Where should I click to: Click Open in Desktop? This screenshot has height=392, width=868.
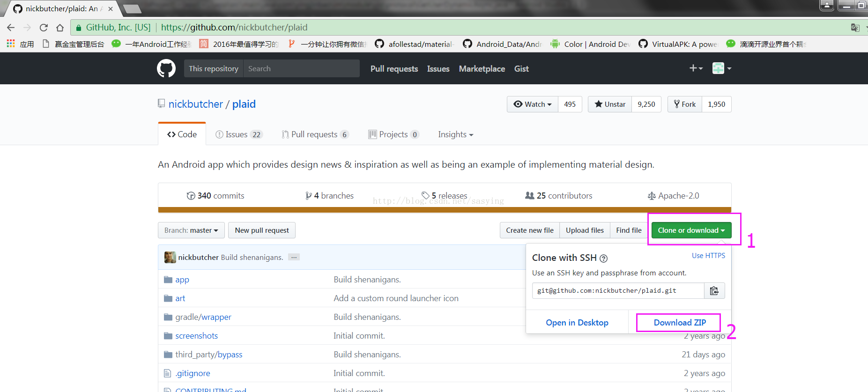coord(577,323)
